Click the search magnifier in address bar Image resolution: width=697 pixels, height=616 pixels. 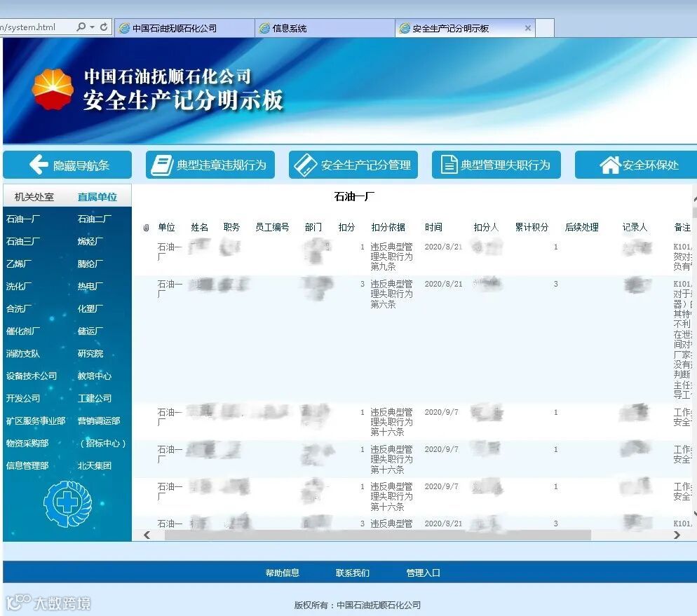tap(81, 27)
